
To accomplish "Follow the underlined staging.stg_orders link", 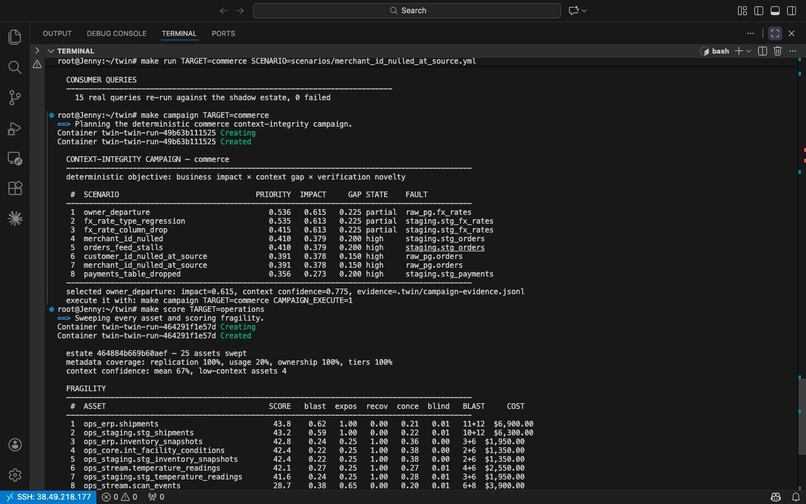I will [445, 247].
